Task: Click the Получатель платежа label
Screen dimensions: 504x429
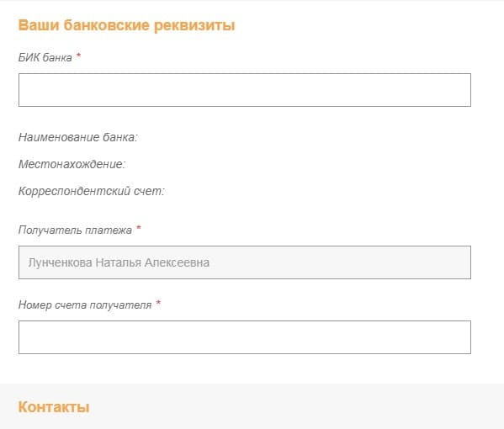Action: [75, 230]
